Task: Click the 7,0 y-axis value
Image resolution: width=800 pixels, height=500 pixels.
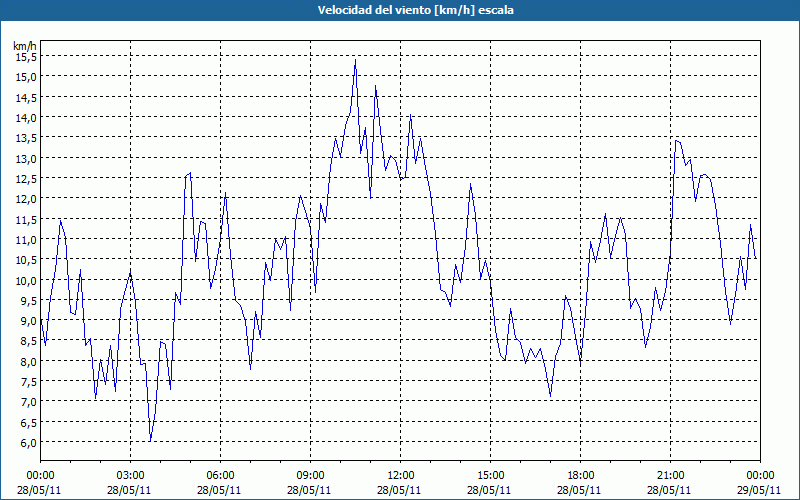Action: (28, 402)
